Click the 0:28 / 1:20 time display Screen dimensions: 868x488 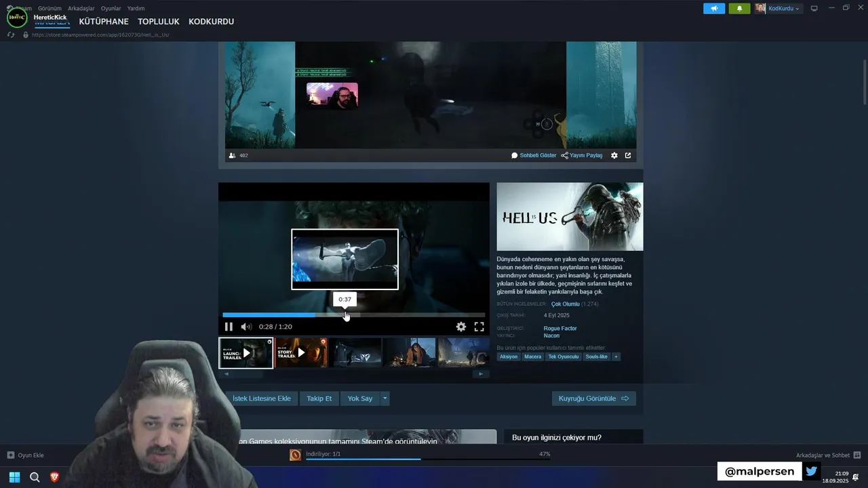coord(275,327)
